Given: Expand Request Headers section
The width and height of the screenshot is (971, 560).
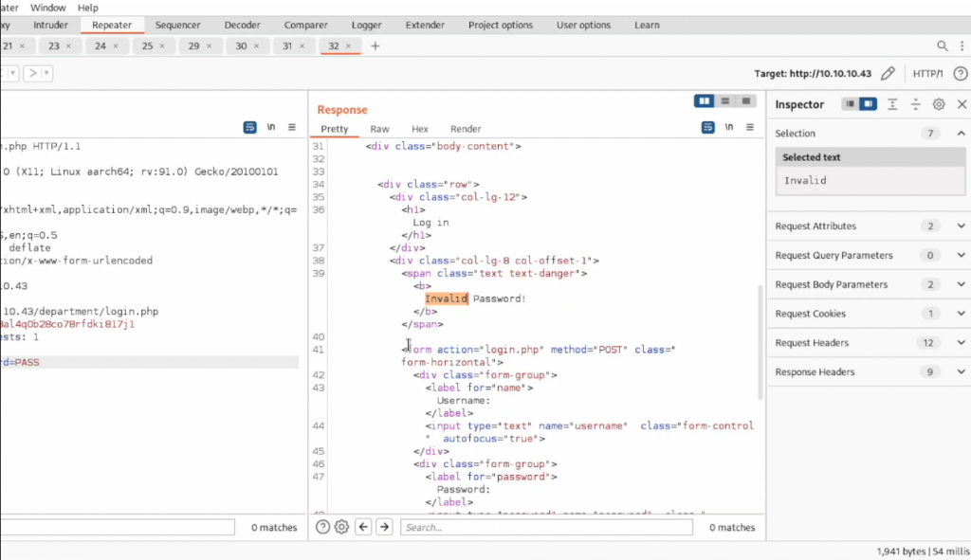Looking at the screenshot, I should [961, 343].
